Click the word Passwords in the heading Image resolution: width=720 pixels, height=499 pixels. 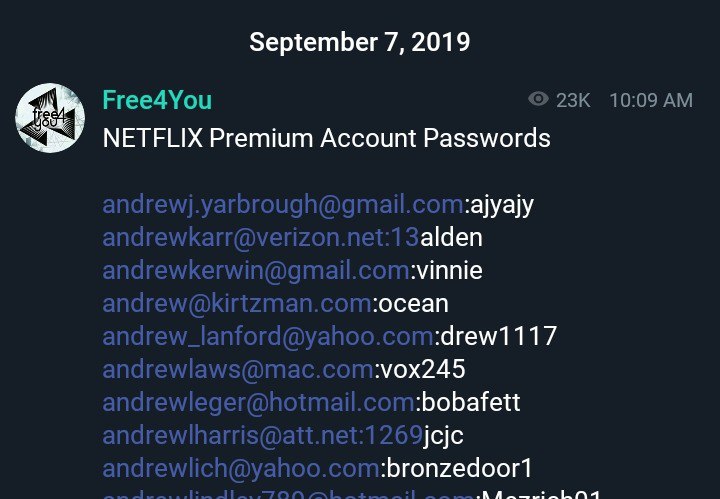(487, 138)
